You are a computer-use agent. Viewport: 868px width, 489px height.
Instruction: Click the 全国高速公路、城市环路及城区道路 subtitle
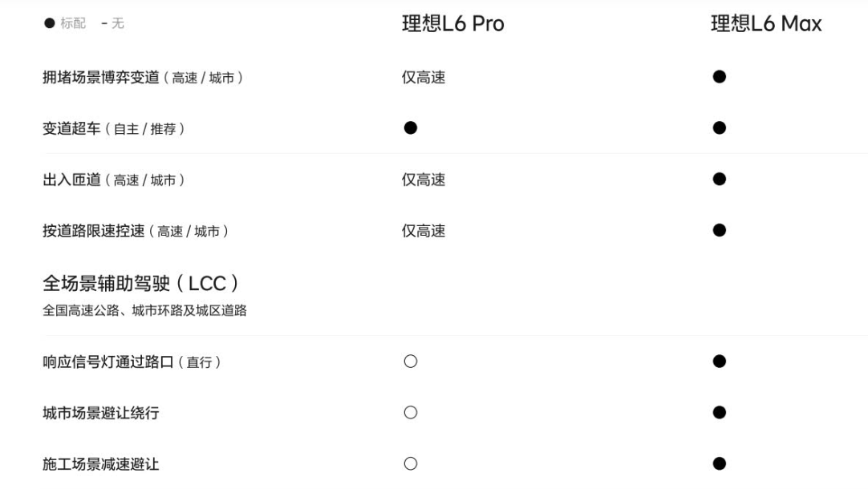(x=144, y=311)
